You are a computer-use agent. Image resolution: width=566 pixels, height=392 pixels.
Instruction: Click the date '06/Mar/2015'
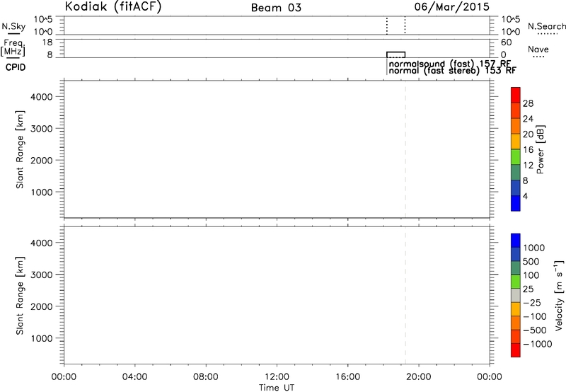pos(451,7)
